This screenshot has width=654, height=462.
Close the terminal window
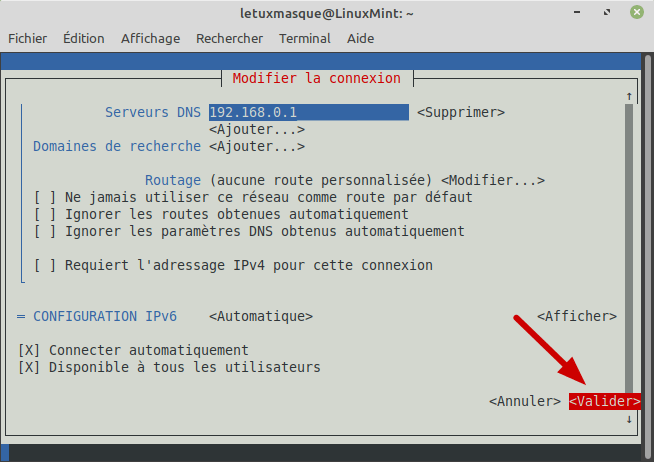[637, 13]
